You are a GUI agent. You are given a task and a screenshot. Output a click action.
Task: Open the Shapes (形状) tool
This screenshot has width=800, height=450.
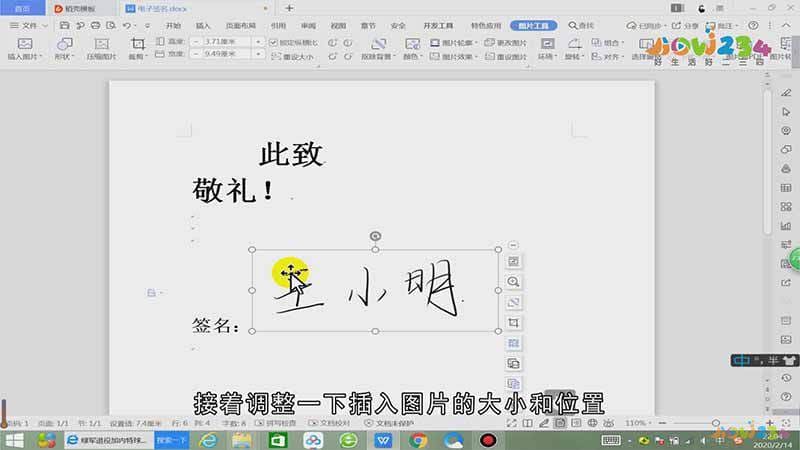pyautogui.click(x=64, y=49)
